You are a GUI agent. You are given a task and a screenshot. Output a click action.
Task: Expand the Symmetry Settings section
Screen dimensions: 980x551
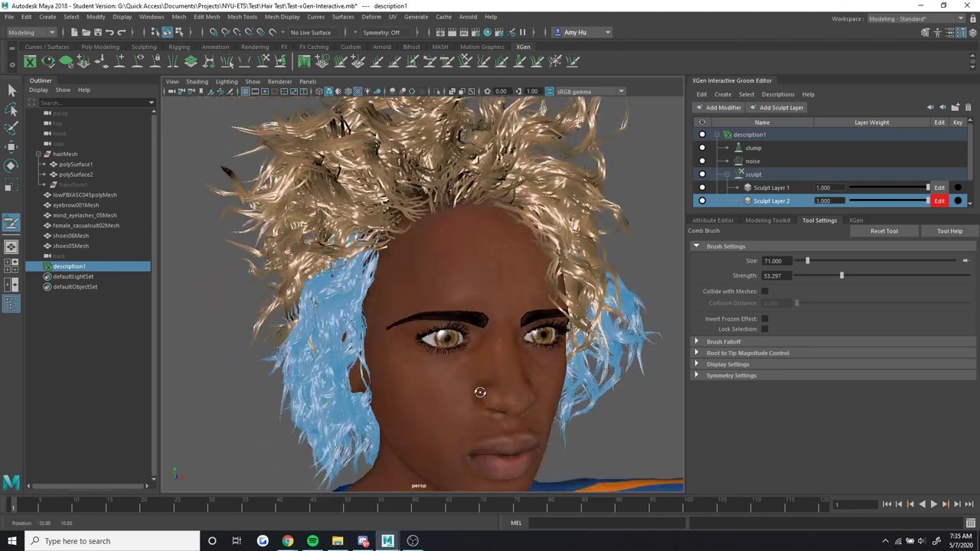tap(696, 375)
